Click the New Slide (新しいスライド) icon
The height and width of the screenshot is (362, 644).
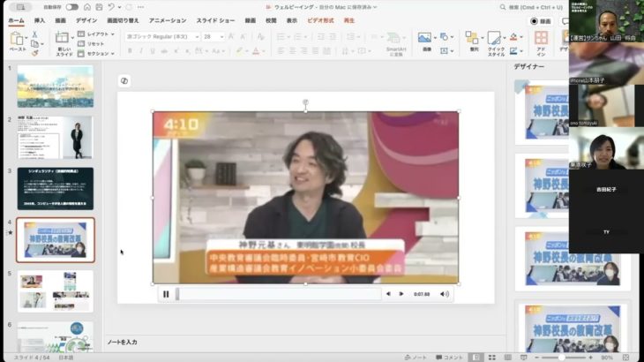(62, 38)
